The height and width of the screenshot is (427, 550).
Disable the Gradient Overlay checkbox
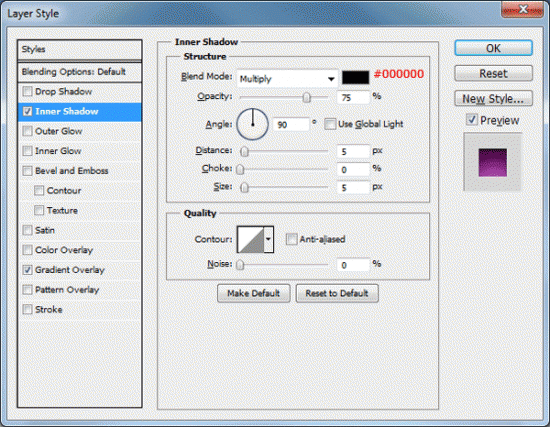tap(27, 270)
